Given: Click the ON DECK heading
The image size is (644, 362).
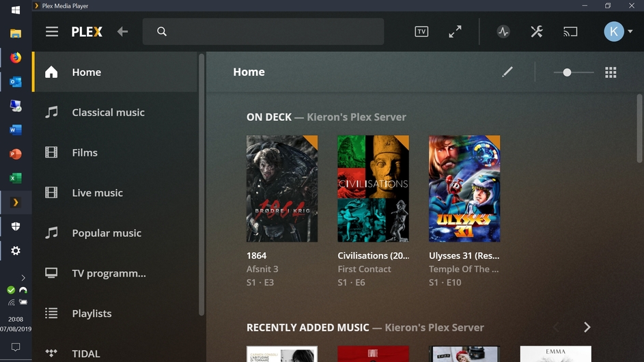Looking at the screenshot, I should 269,117.
